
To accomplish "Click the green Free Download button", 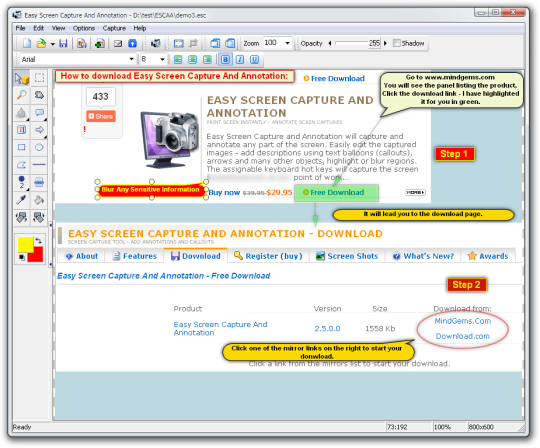I will click(x=336, y=193).
